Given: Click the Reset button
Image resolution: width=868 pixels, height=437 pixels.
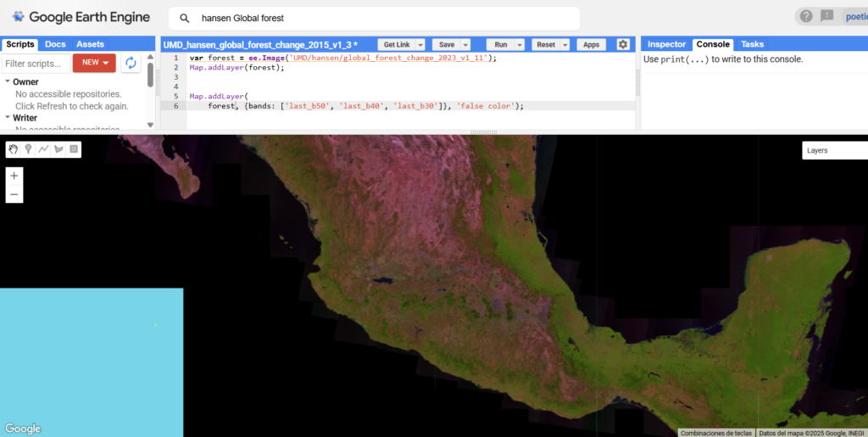Looking at the screenshot, I should click(x=546, y=45).
